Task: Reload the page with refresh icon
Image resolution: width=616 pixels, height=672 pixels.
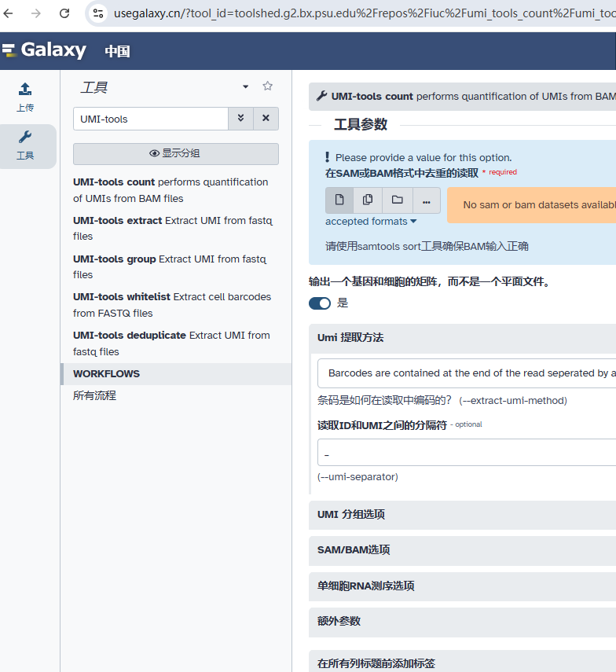Action: point(64,13)
